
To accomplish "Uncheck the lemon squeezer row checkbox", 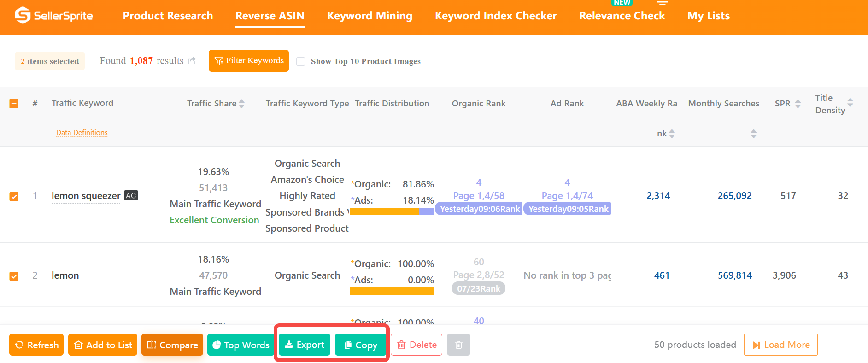I will click(14, 196).
